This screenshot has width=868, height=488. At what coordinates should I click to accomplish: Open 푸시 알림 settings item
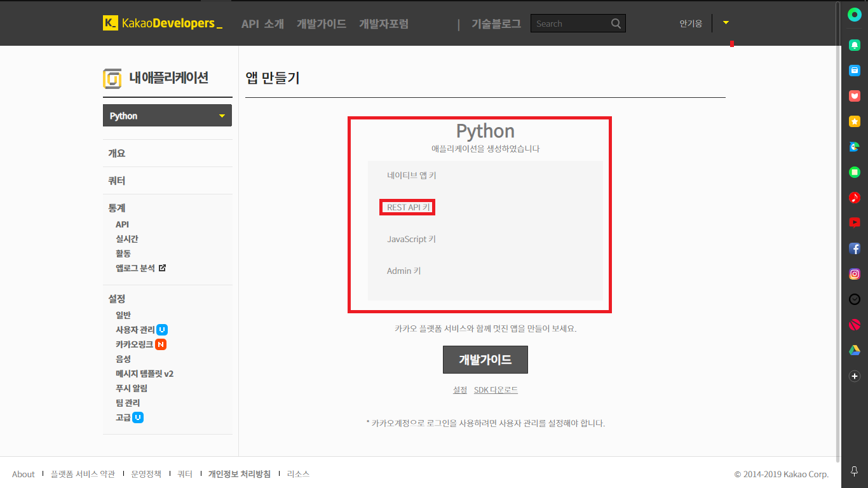(x=132, y=388)
